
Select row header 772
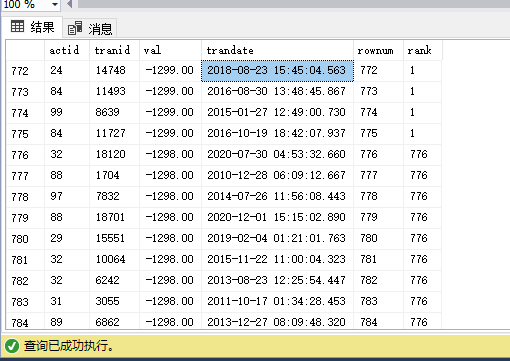coord(25,71)
